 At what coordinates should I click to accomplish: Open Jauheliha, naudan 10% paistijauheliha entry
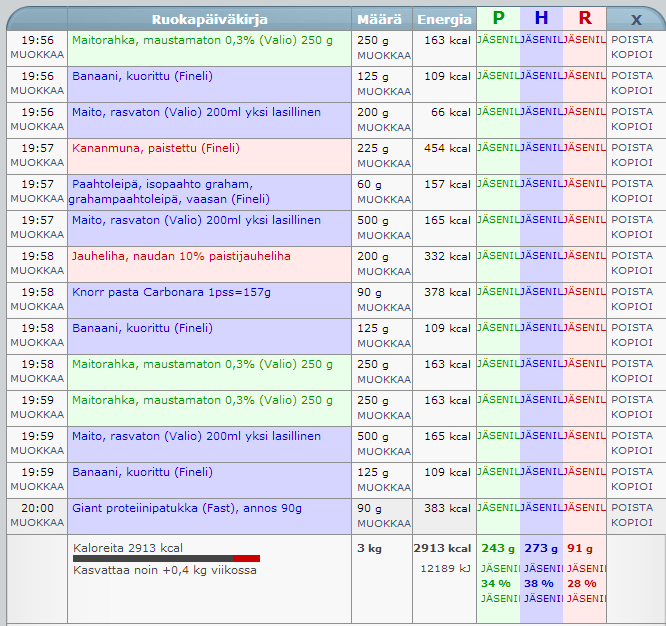(x=181, y=256)
